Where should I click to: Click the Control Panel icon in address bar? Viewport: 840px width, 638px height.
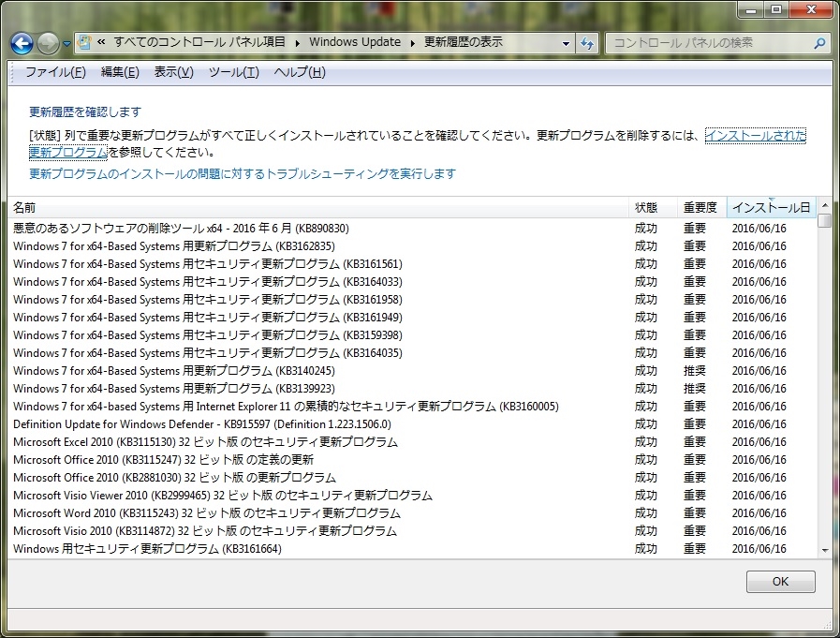(x=84, y=42)
